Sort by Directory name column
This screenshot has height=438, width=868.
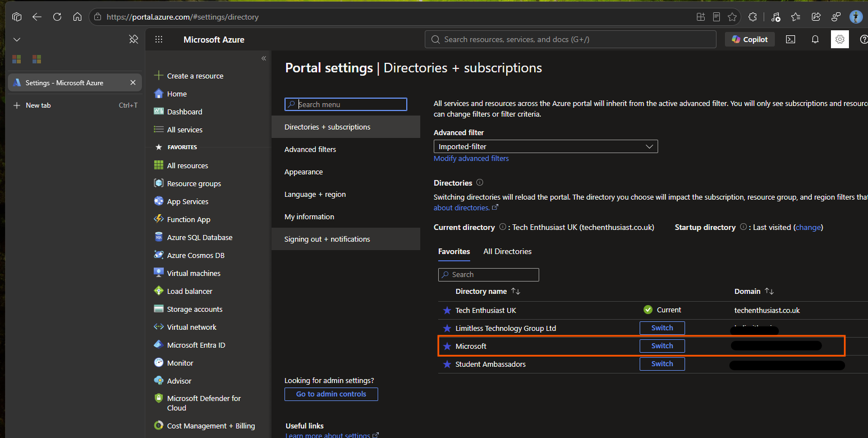pyautogui.click(x=488, y=291)
